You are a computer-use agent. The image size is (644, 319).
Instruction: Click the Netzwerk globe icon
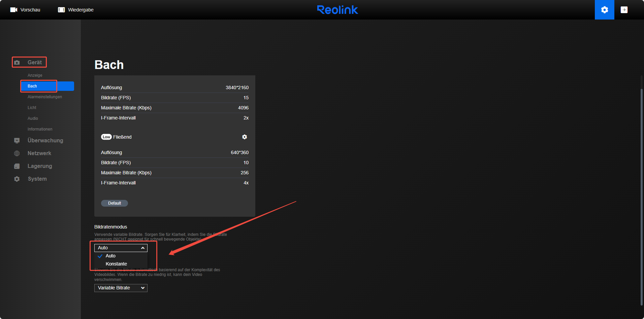pyautogui.click(x=17, y=153)
